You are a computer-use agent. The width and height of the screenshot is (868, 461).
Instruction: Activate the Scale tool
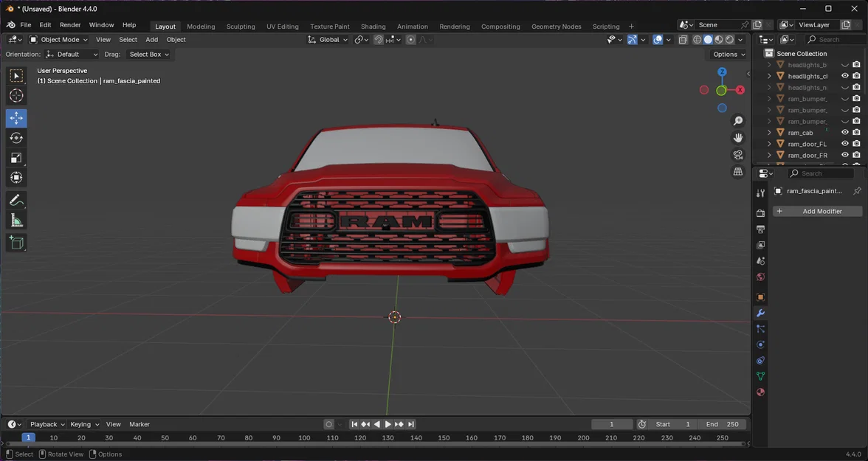pos(16,159)
